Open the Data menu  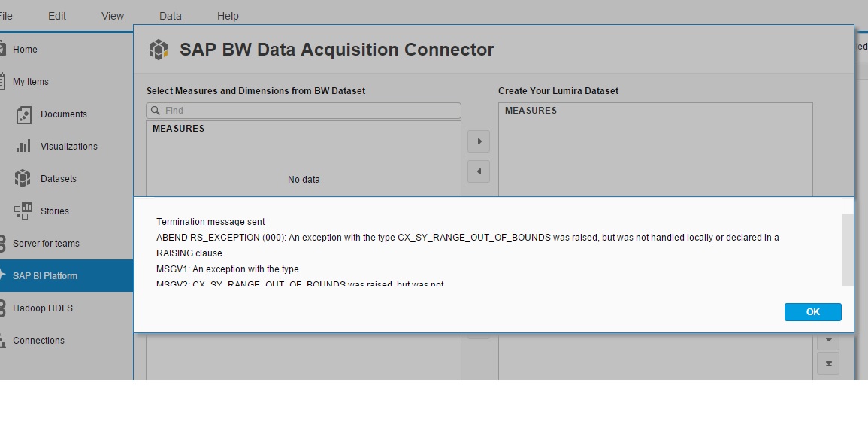(x=171, y=16)
